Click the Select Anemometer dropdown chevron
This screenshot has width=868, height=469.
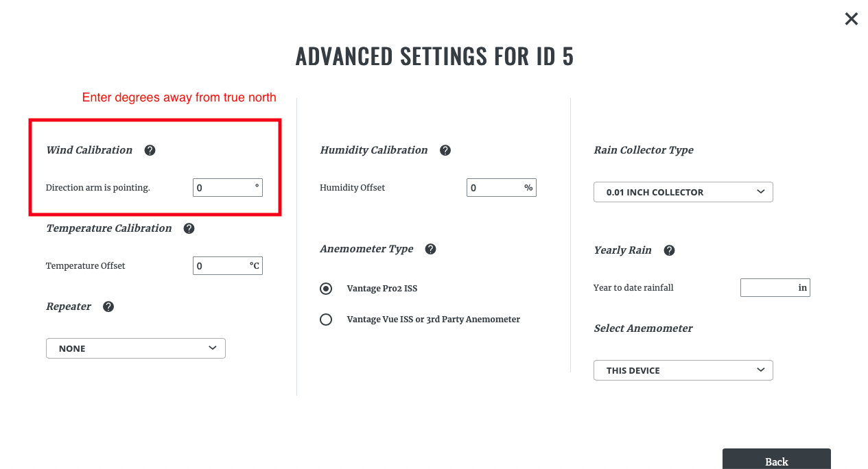coord(760,370)
